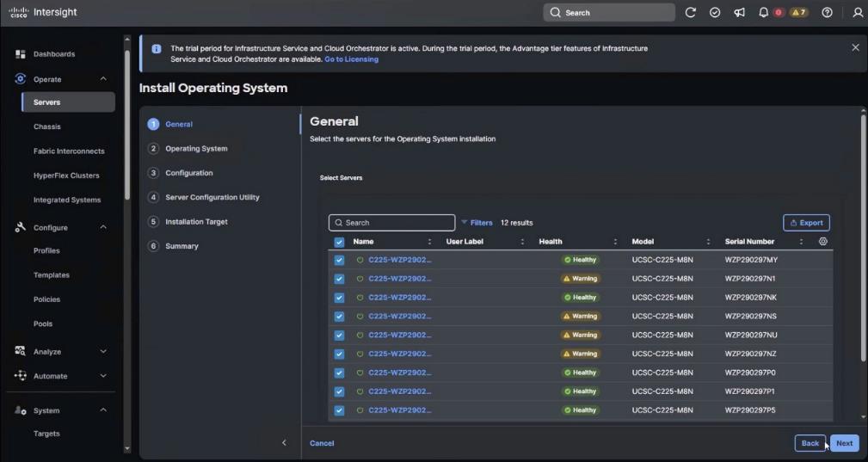Click sort icon on Serial Number column
Viewport: 868px width, 462px height.
(801, 242)
